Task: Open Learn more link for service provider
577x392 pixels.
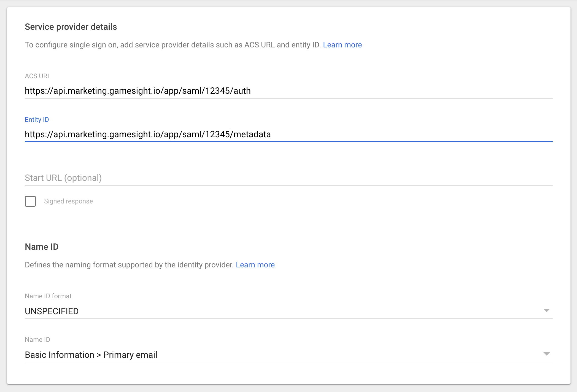Action: click(x=342, y=45)
